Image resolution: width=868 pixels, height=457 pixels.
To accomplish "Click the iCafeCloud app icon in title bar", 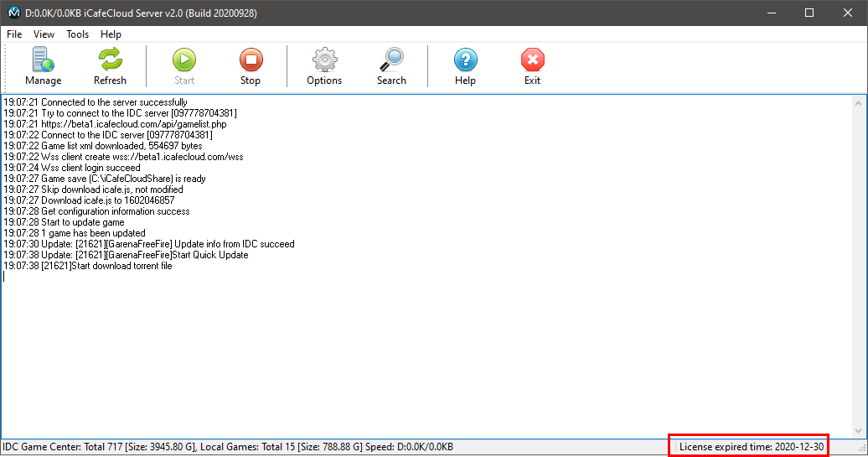I will tap(13, 13).
